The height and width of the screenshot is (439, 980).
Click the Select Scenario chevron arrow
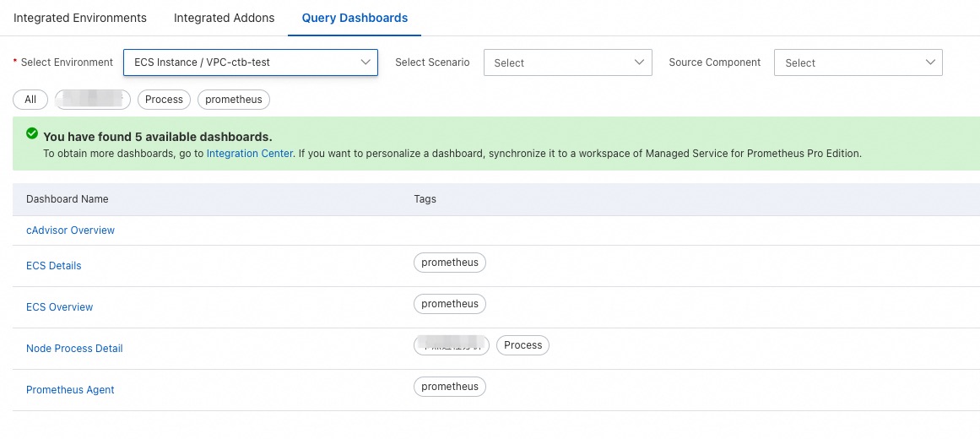pos(639,62)
